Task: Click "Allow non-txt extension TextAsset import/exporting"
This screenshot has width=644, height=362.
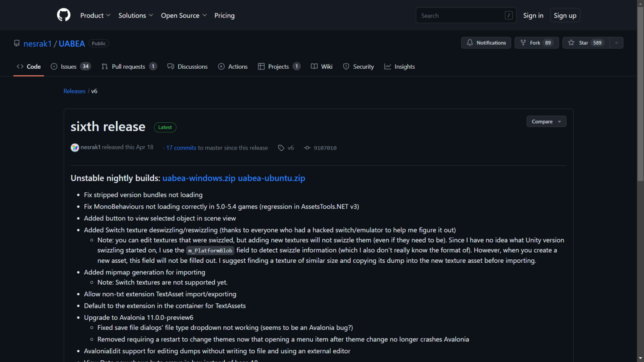Action: pyautogui.click(x=160, y=294)
